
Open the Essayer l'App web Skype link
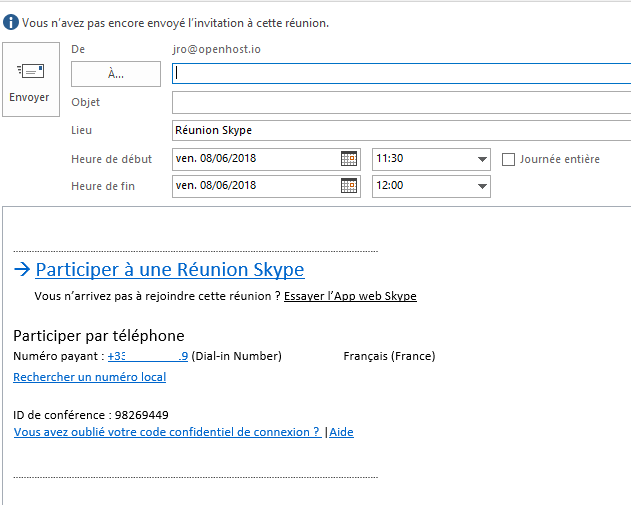pos(350,296)
